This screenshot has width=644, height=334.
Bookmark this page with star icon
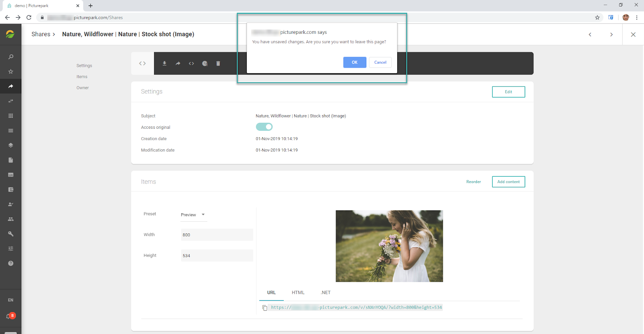[597, 17]
